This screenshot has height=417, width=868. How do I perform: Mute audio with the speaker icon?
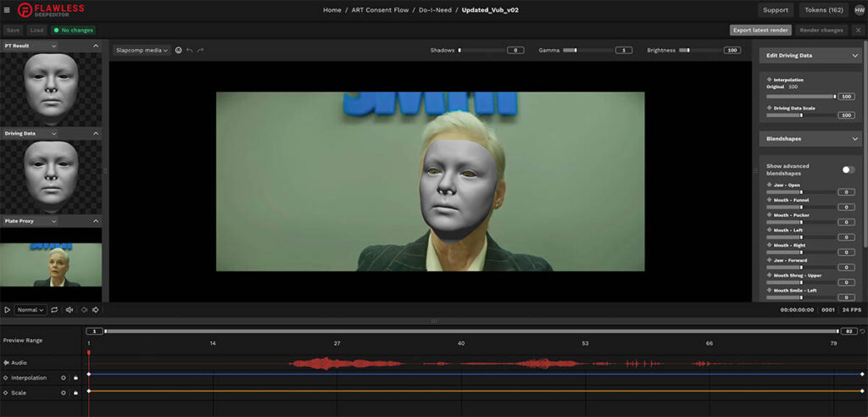pyautogui.click(x=70, y=310)
